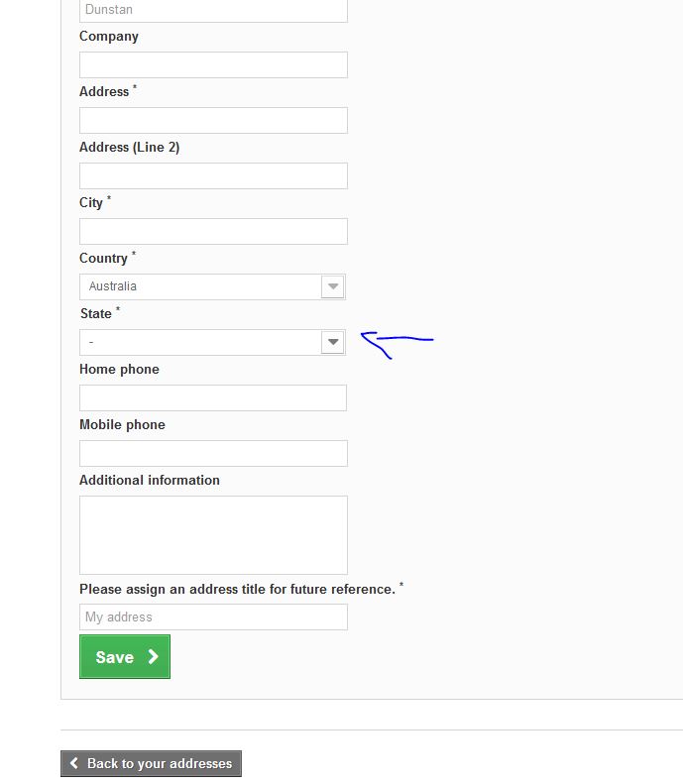Click the field containing Dunstan
683x784 pixels.
pyautogui.click(x=213, y=10)
